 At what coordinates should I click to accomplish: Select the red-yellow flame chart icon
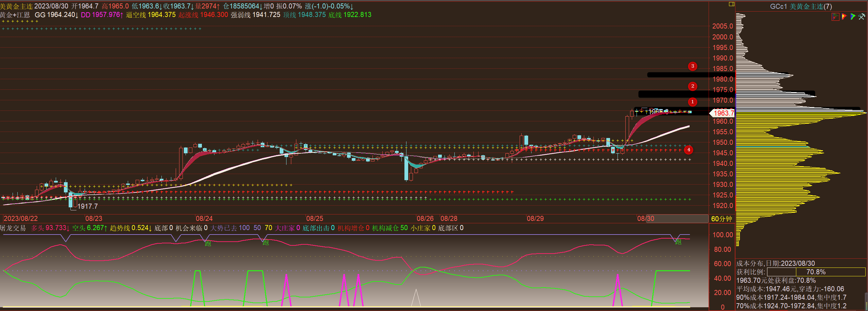pos(844,17)
